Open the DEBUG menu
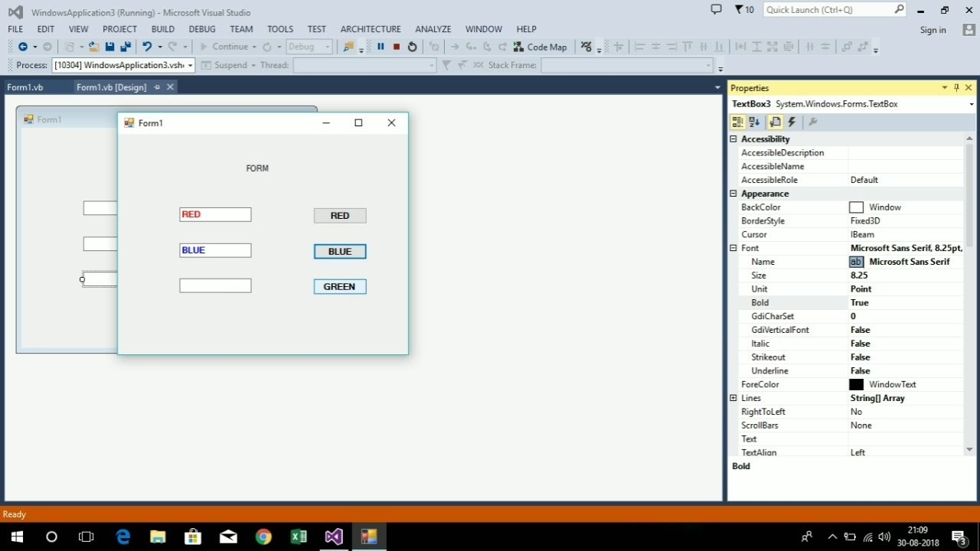This screenshot has width=980, height=551. (202, 29)
